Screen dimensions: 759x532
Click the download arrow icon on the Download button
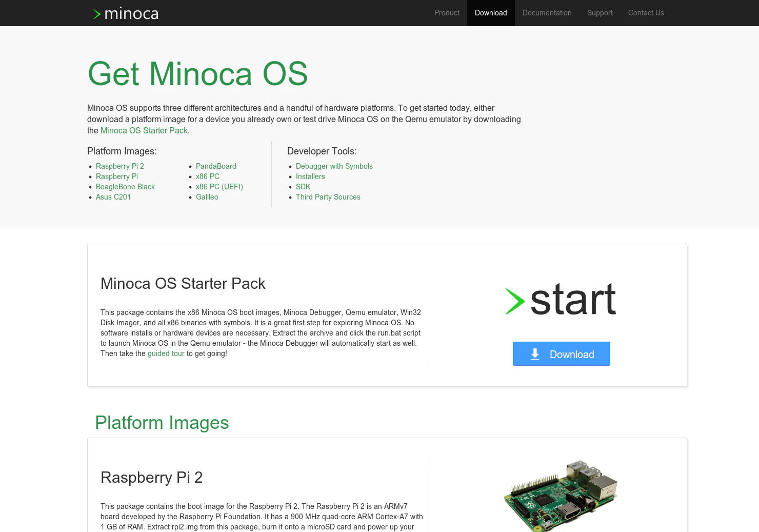pyautogui.click(x=535, y=354)
